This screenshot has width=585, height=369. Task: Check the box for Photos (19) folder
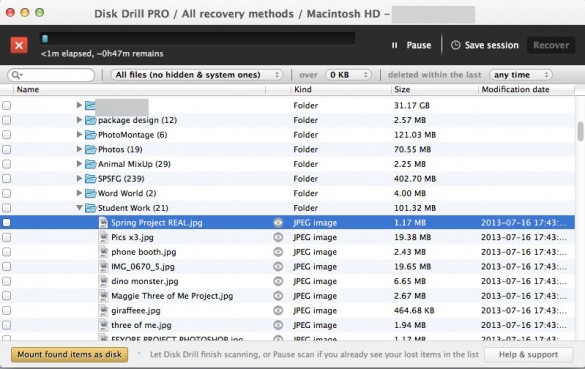click(6, 149)
